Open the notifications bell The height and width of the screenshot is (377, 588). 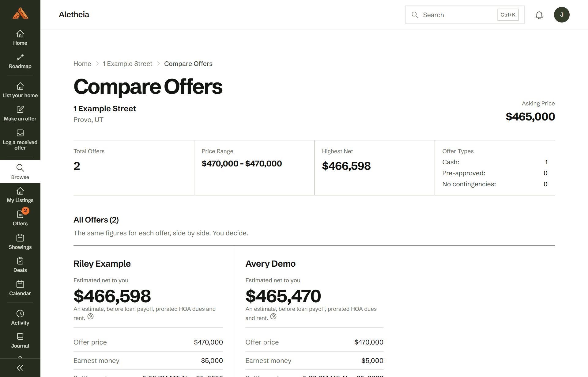tap(539, 15)
